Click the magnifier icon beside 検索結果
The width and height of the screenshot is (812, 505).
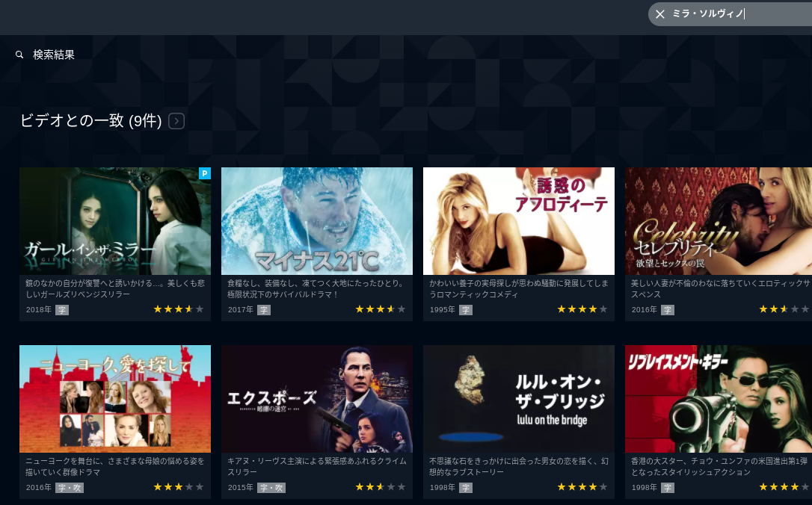pos(19,55)
